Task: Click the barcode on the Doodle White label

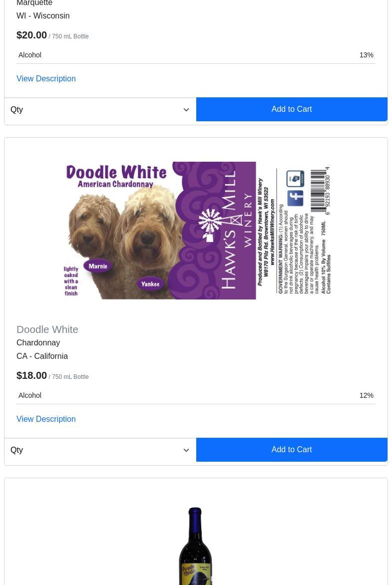Action: [320, 190]
